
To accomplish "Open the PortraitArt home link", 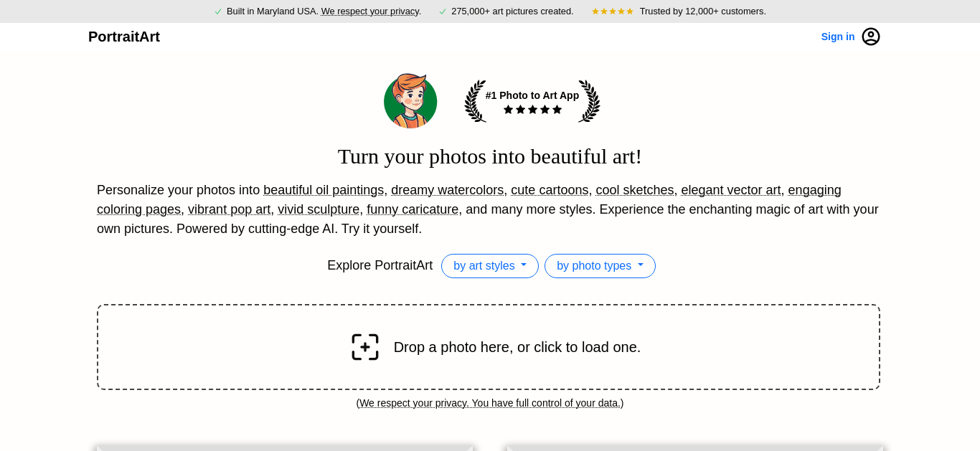I will click(x=124, y=37).
